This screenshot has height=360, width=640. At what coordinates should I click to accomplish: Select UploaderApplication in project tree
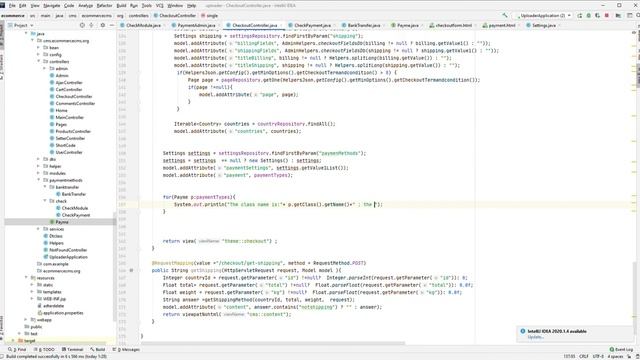(x=69, y=257)
